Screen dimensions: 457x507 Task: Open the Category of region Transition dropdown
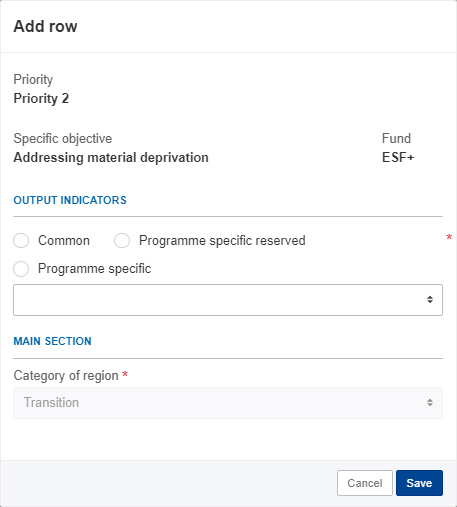(228, 403)
